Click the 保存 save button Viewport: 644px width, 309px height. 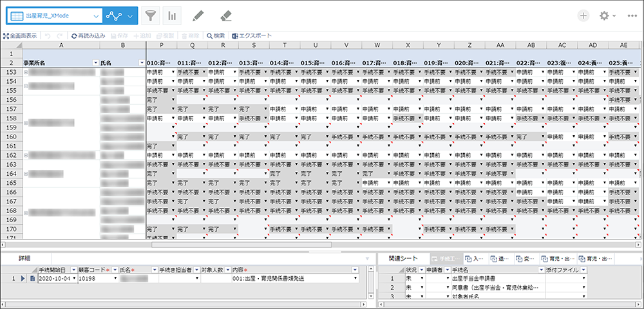(120, 35)
